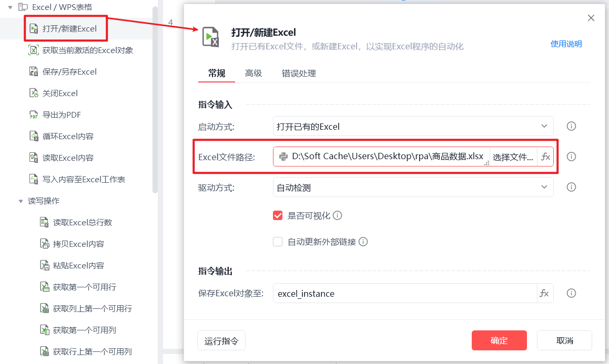The image size is (609, 364).
Task: Uncheck the 是否可视化 checkbox
Action: click(x=278, y=215)
